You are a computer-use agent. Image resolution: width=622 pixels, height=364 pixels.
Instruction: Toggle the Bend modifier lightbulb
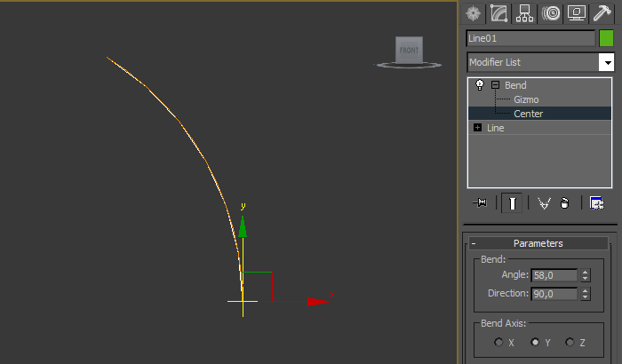tap(480, 85)
